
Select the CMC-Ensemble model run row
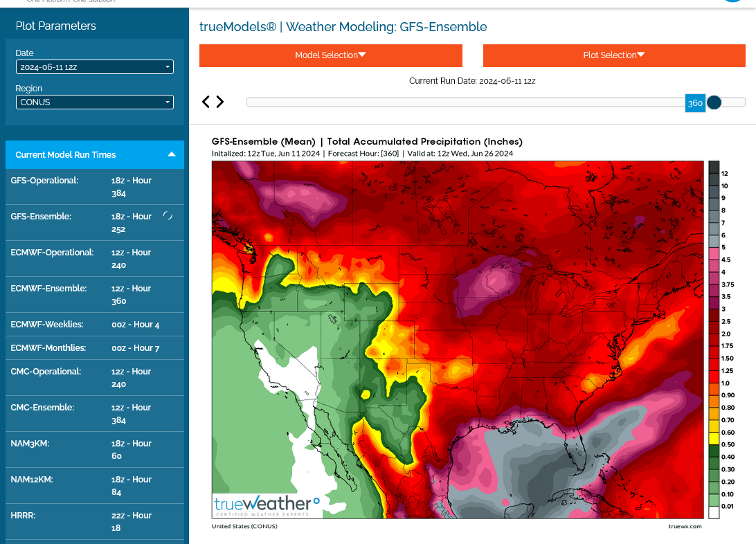94,413
